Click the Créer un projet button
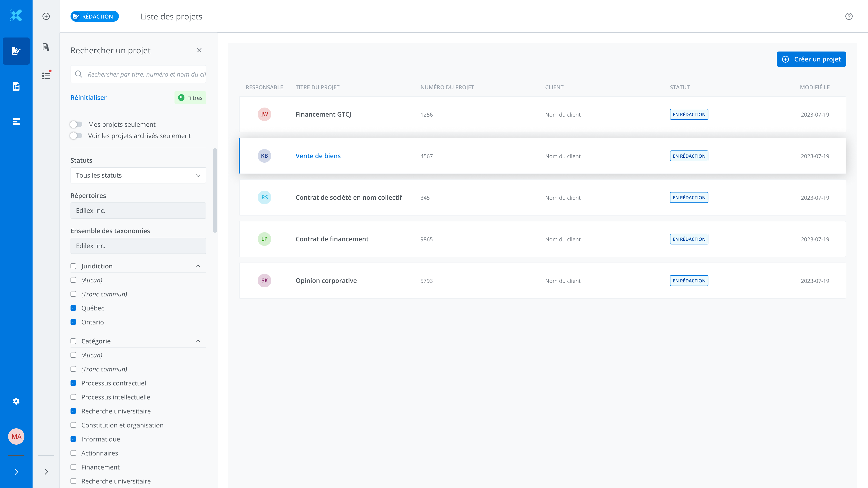The image size is (868, 488). (x=811, y=59)
